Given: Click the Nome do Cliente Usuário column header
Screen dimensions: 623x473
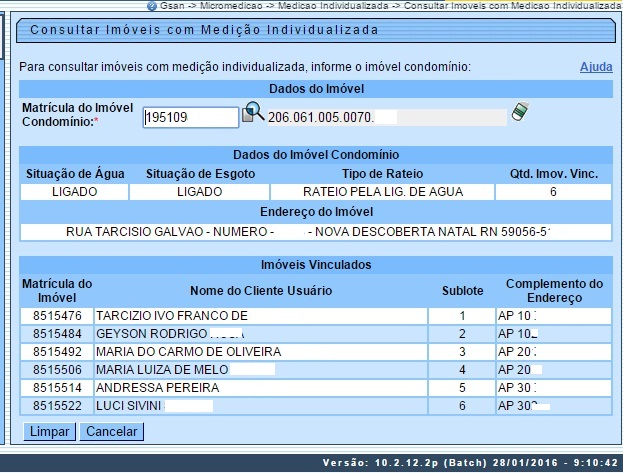Looking at the screenshot, I should [260, 290].
